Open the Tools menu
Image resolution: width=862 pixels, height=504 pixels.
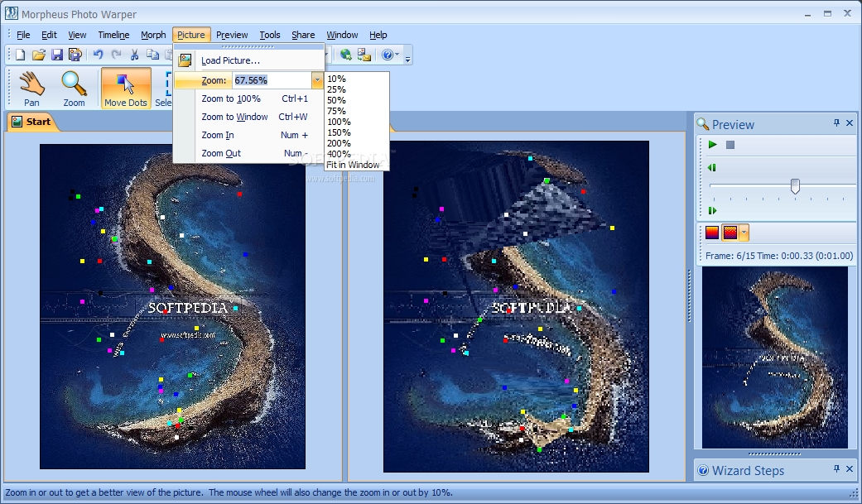tap(270, 35)
